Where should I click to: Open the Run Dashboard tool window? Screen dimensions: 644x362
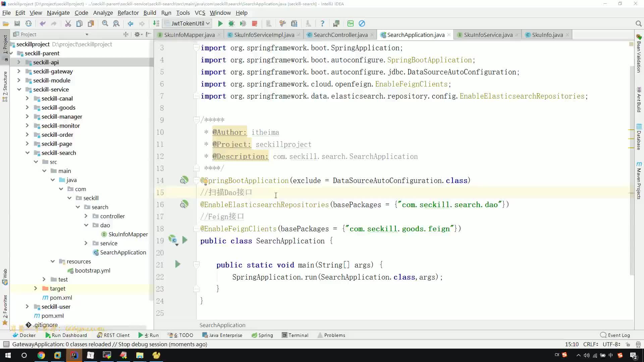click(x=66, y=335)
